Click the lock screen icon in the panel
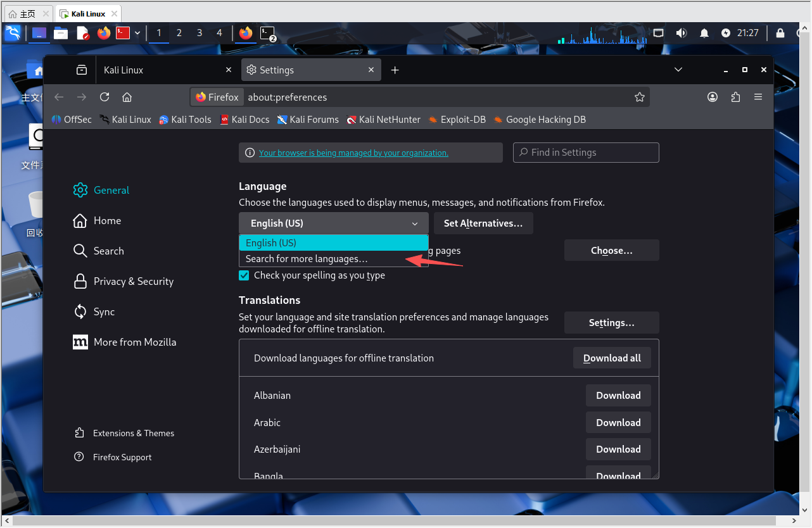 pos(780,33)
